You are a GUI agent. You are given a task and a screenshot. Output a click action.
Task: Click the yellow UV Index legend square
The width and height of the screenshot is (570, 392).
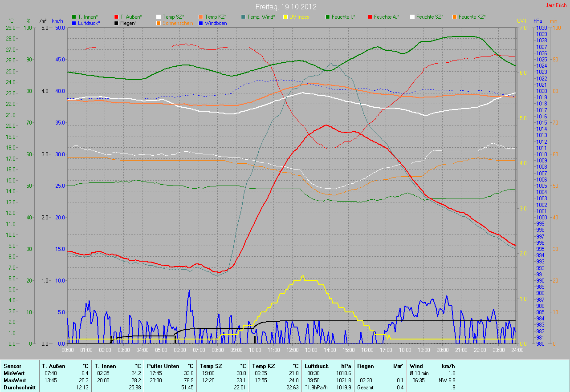[x=285, y=17]
